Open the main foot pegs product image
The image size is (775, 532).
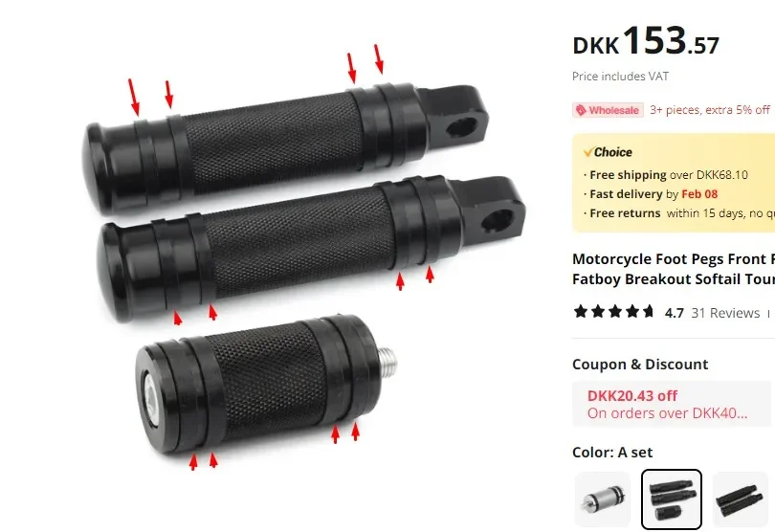[x=304, y=257]
